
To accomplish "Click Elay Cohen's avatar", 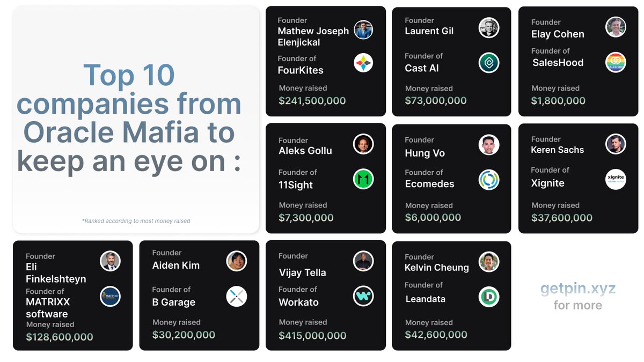I will pyautogui.click(x=616, y=27).
